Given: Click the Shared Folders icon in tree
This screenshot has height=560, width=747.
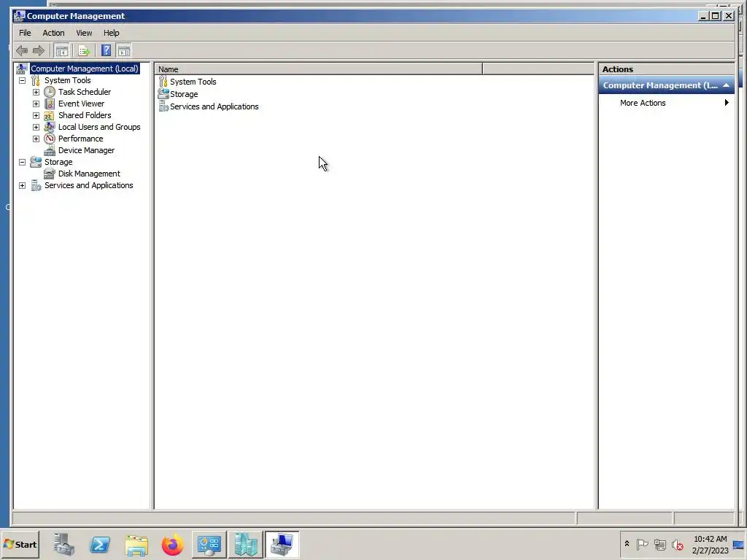Looking at the screenshot, I should pyautogui.click(x=50, y=115).
